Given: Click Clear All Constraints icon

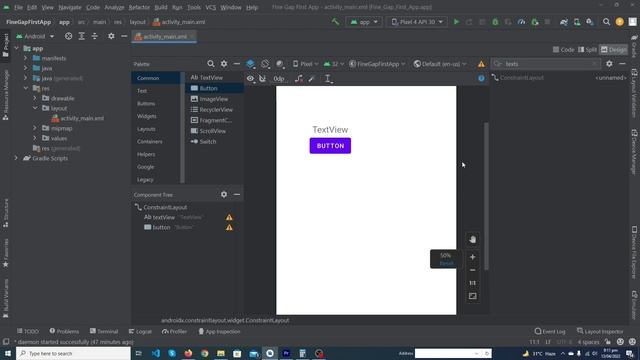Looking at the screenshot, I should click(299, 78).
